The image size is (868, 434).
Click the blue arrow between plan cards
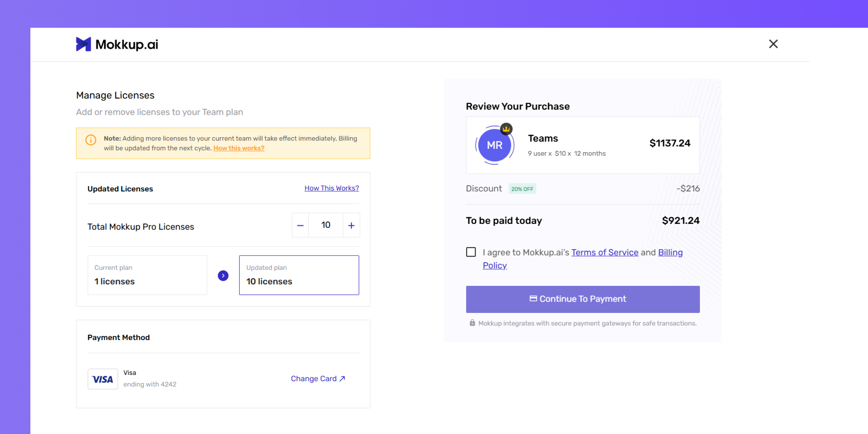pos(223,276)
